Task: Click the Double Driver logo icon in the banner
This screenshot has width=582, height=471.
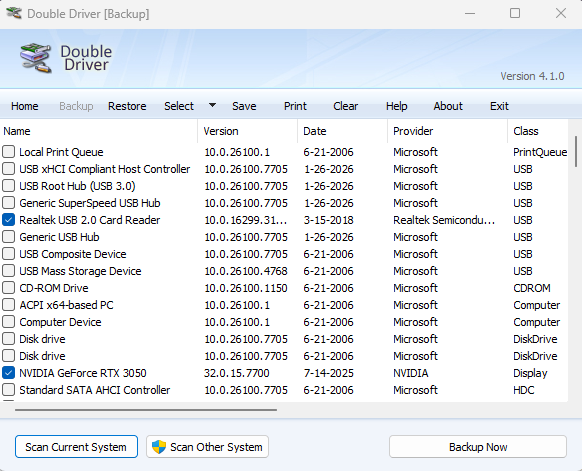Action: coord(36,58)
